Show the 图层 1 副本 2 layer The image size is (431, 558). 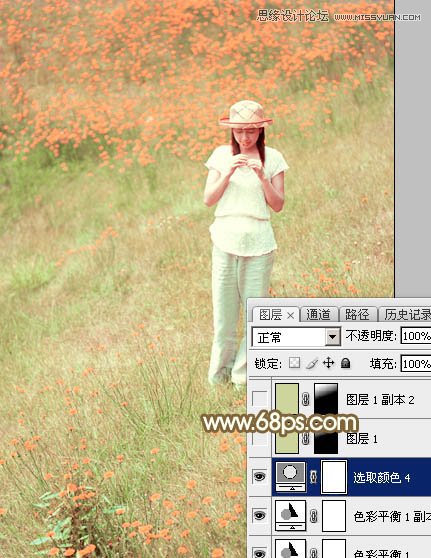click(259, 399)
